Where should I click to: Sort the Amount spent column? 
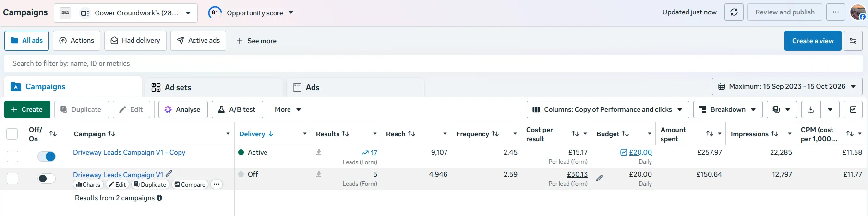coord(710,133)
